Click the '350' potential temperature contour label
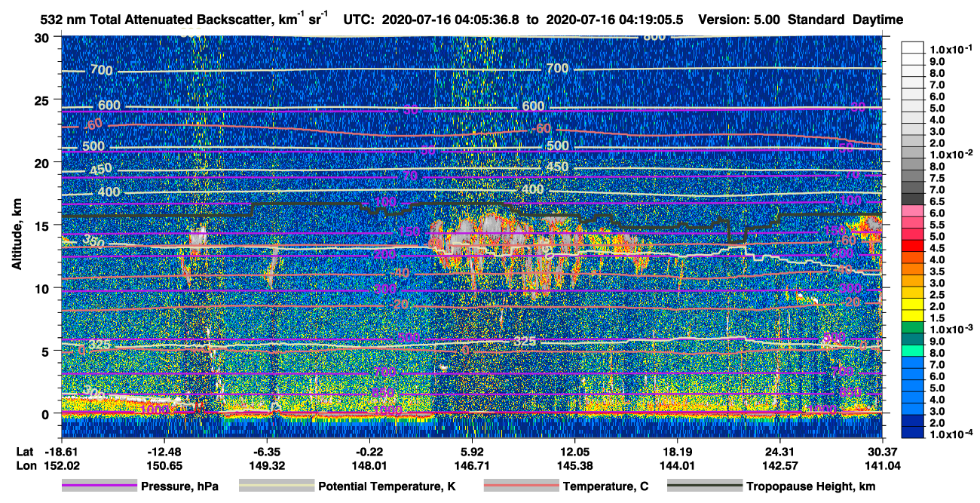The height and width of the screenshot is (503, 980). point(93,241)
